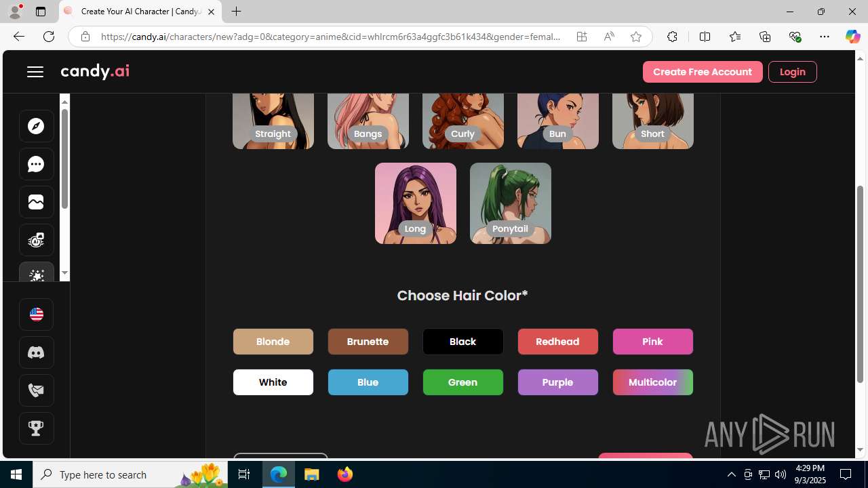This screenshot has width=868, height=488.
Task: Open Task View on taskbar
Action: point(244,474)
